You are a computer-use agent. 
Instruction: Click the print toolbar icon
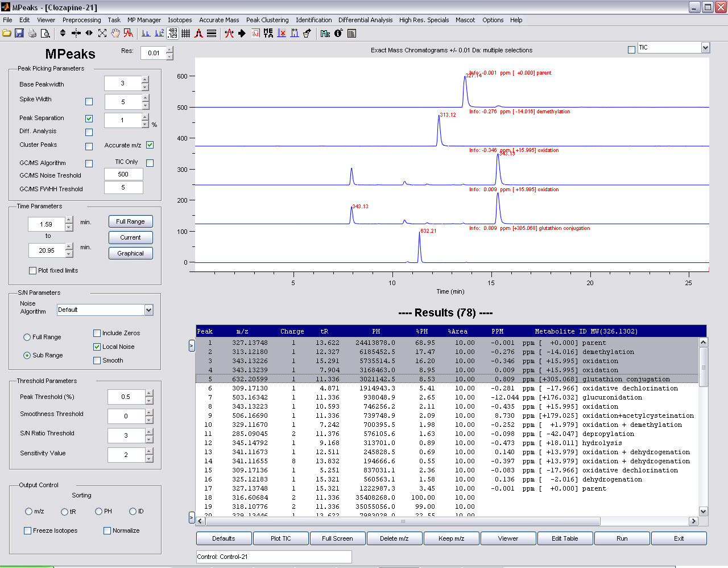pyautogui.click(x=32, y=33)
